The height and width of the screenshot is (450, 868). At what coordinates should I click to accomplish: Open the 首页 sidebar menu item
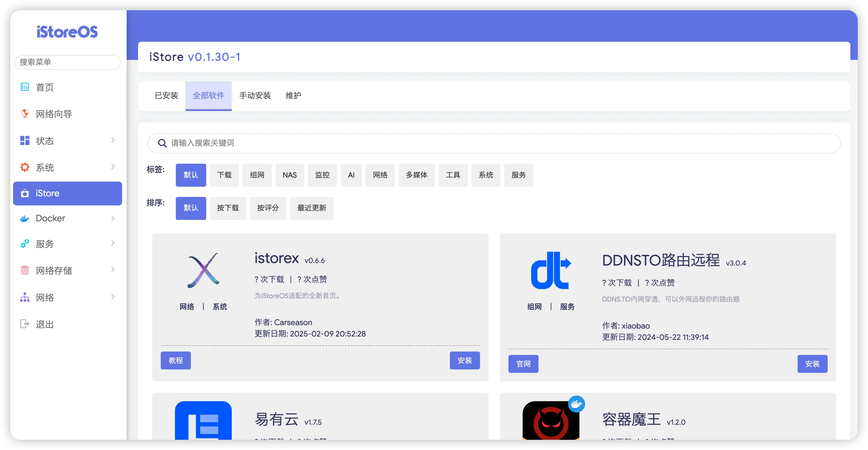click(x=67, y=87)
